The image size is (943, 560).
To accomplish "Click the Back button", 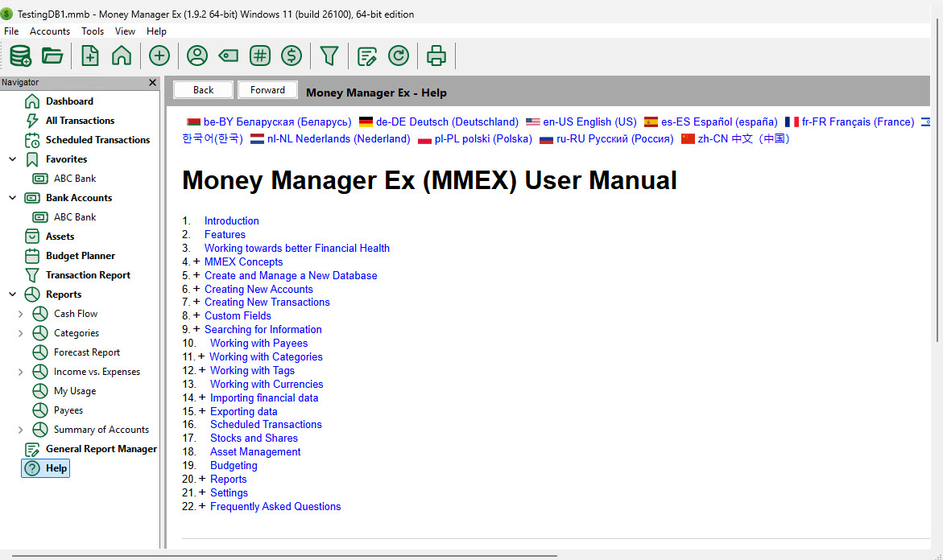I will (x=203, y=89).
